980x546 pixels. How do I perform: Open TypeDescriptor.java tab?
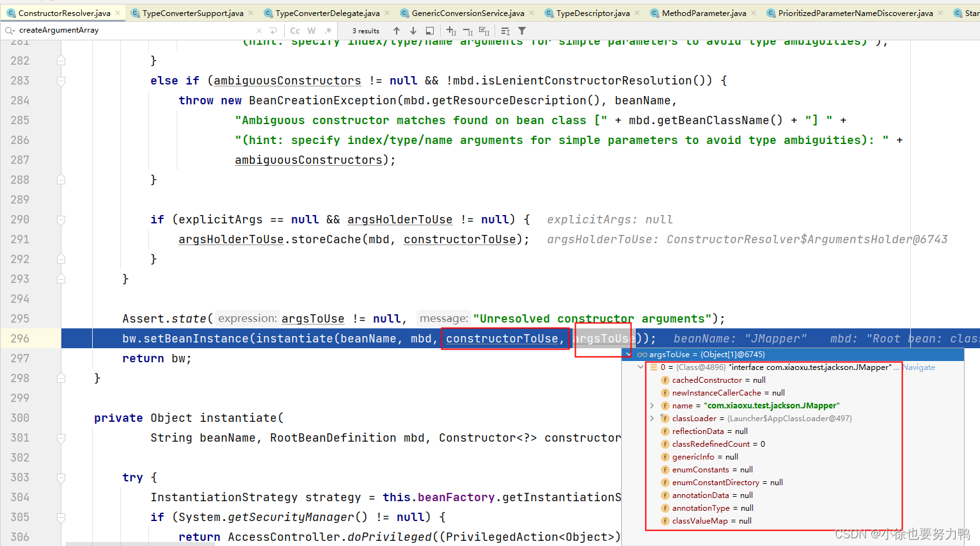[x=593, y=13]
